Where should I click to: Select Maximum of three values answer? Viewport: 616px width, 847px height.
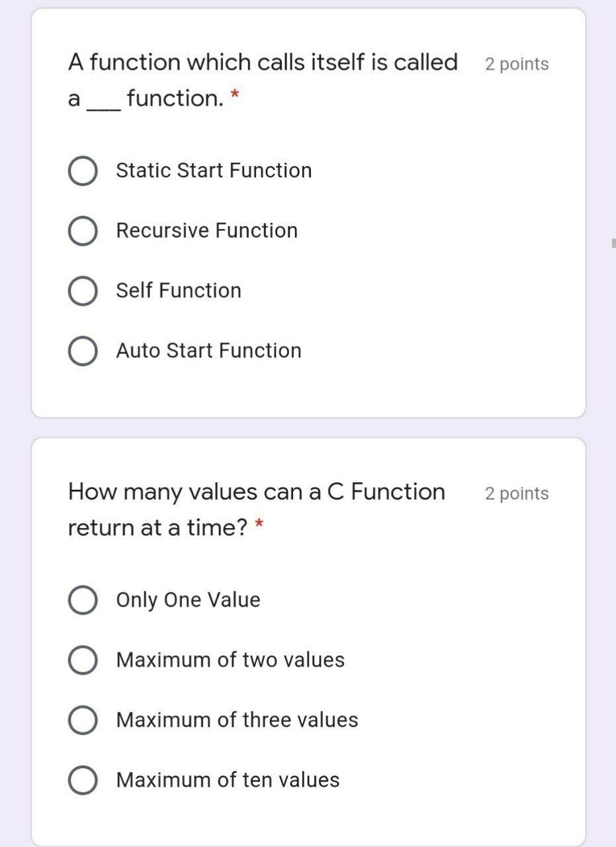(81, 720)
